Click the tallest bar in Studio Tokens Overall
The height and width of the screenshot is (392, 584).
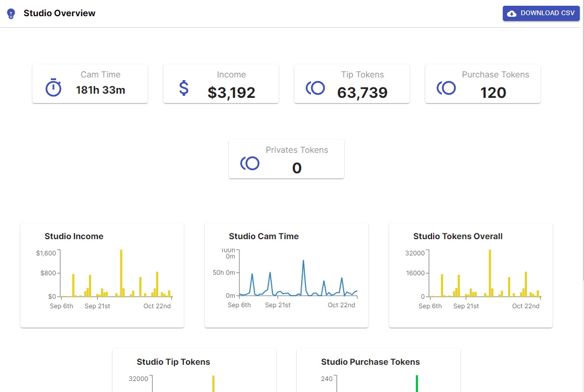[490, 273]
